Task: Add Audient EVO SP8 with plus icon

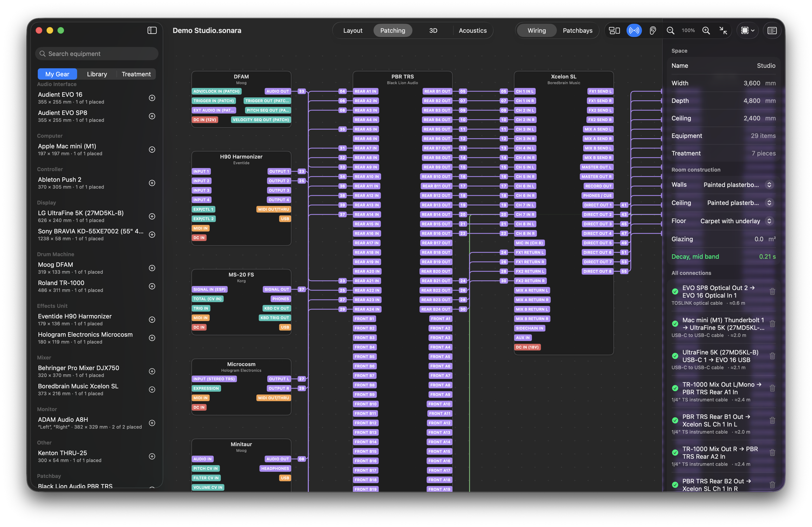Action: [x=152, y=116]
